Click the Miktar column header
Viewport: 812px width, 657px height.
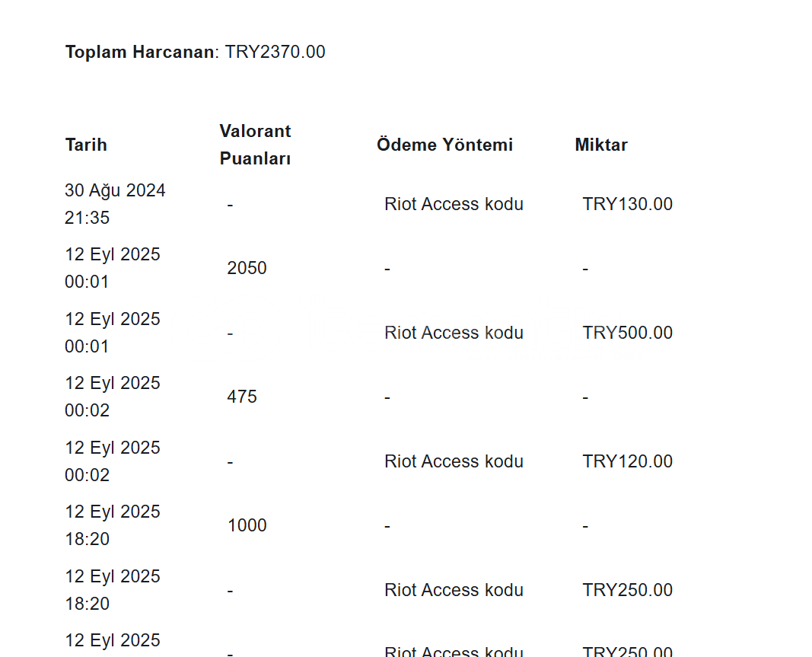(601, 145)
